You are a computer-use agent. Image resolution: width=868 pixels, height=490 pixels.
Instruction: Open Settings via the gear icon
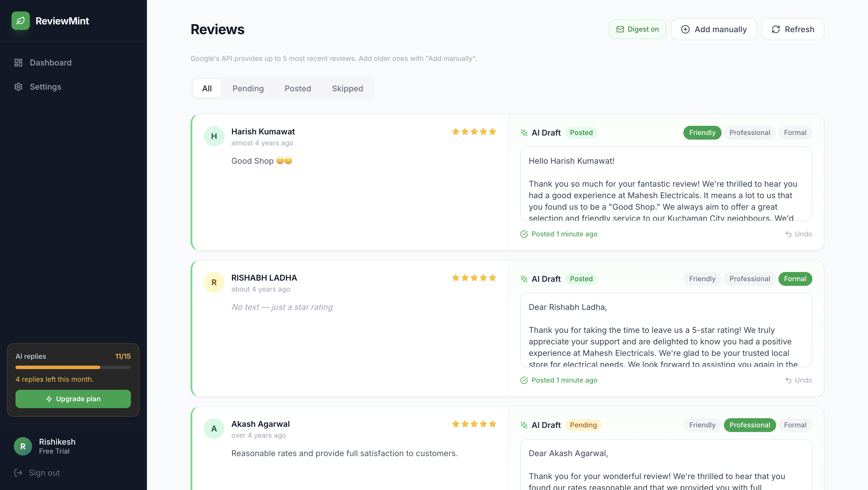coord(18,87)
